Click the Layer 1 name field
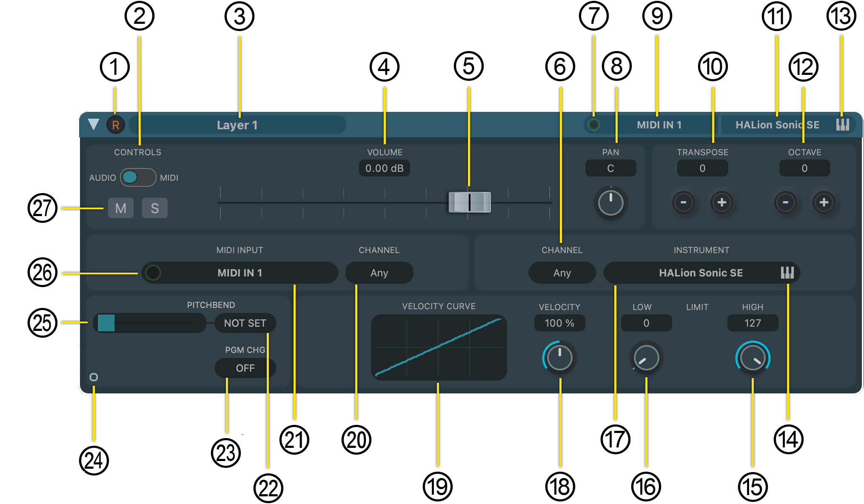Viewport: 864px width, 504px height. [237, 125]
